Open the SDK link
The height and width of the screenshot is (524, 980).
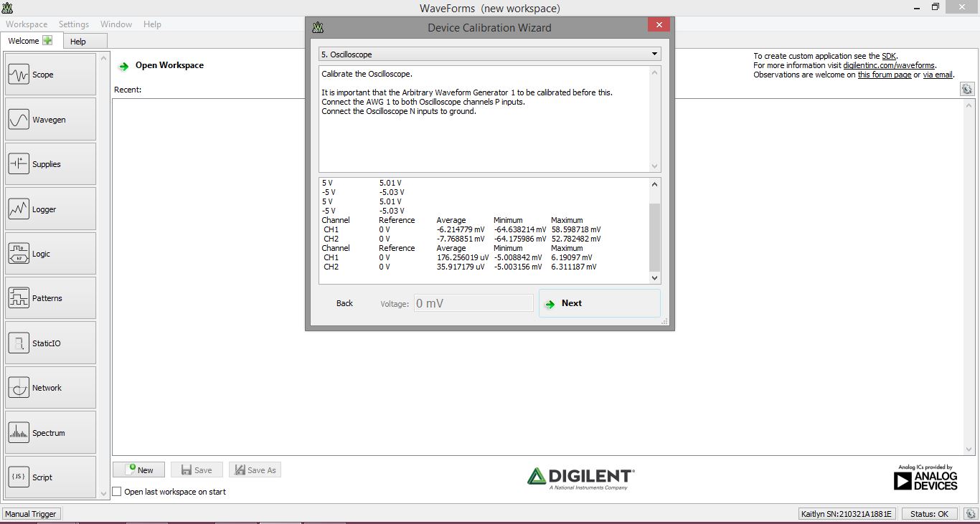click(889, 56)
